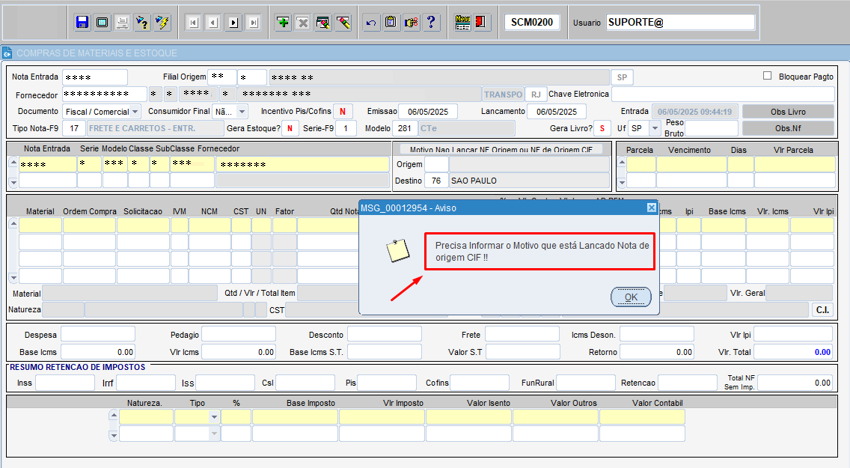Viewport: 850px width, 468px height.
Task: Click the undo arrow toolbar icon
Action: click(371, 22)
